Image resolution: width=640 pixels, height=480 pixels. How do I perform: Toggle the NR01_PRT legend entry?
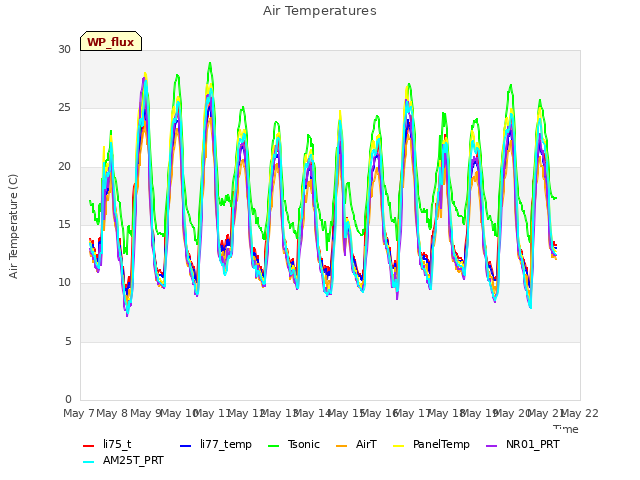[523, 444]
